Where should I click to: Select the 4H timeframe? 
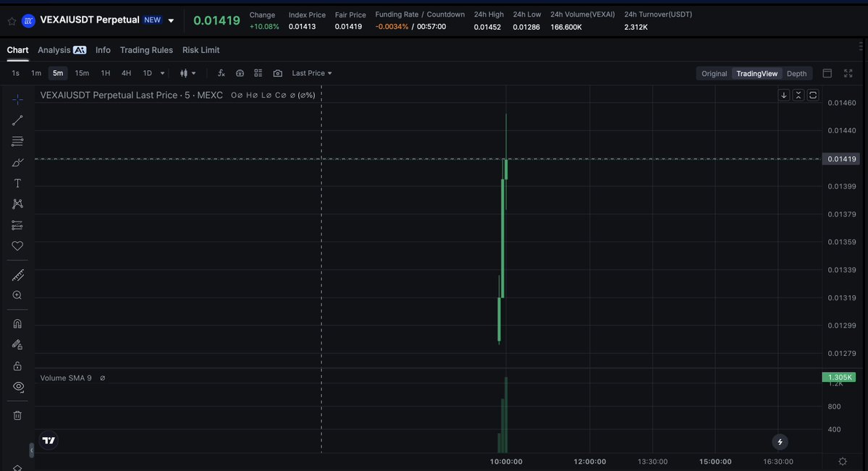(126, 73)
